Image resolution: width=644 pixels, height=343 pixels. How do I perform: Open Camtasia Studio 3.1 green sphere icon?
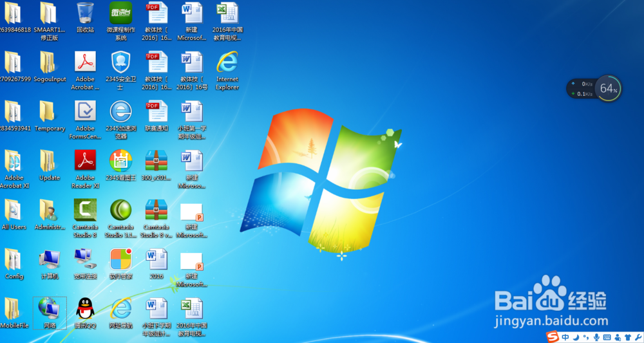[x=121, y=218]
